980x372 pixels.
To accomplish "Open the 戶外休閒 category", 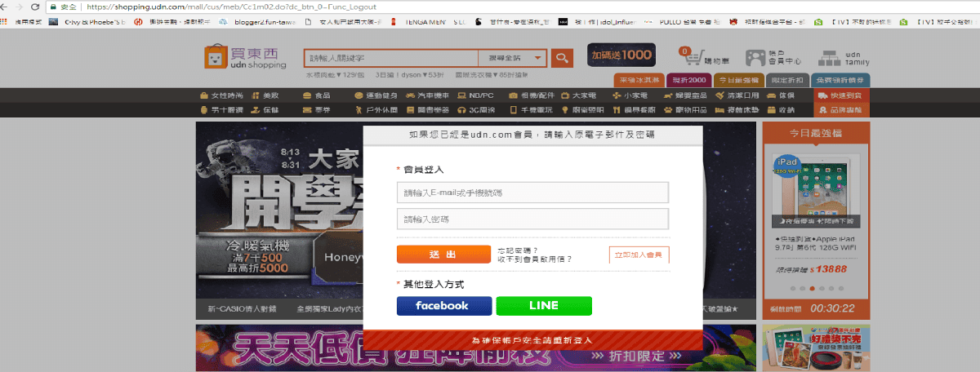I will click(x=376, y=109).
